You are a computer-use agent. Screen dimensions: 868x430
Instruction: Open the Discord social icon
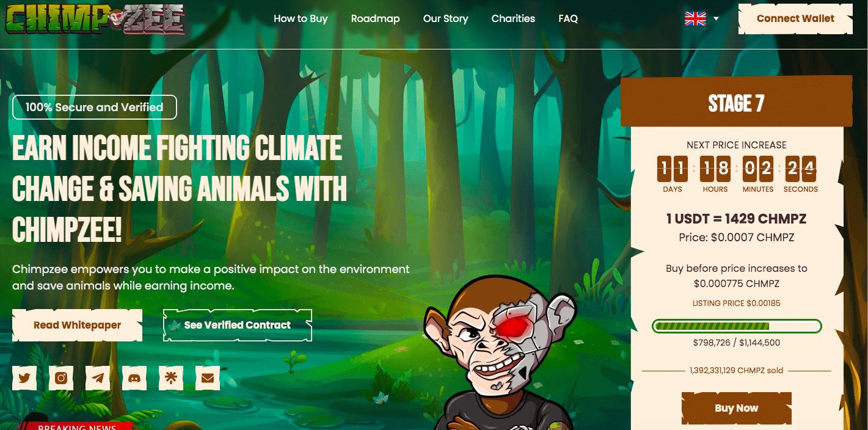[134, 378]
